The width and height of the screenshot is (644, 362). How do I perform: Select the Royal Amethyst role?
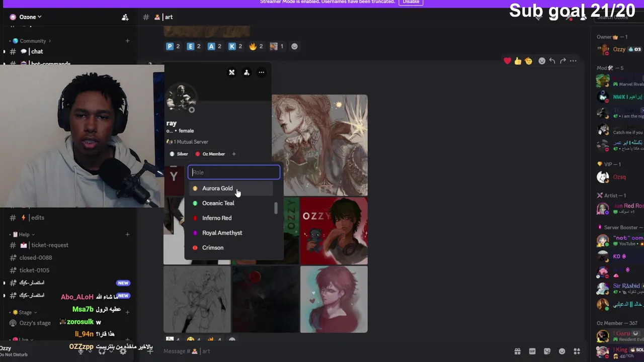[x=231, y=233]
